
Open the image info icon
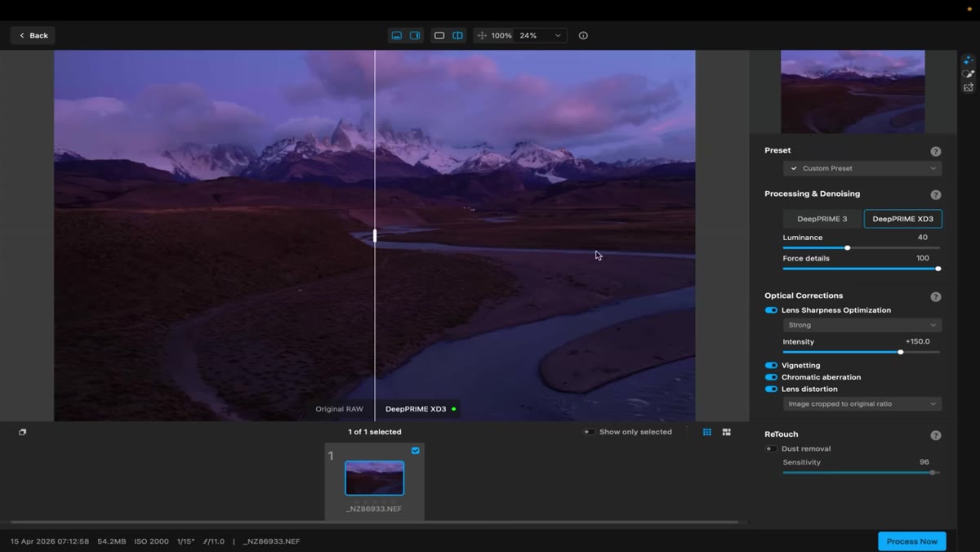583,36
